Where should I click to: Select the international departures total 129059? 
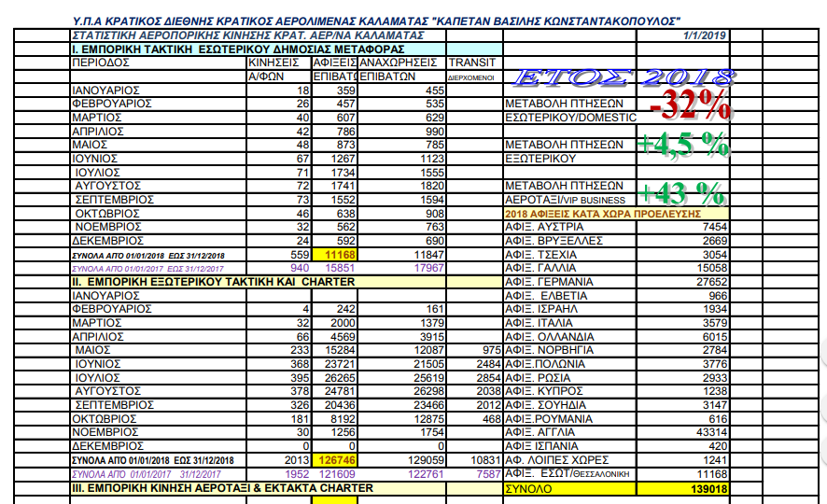click(426, 460)
